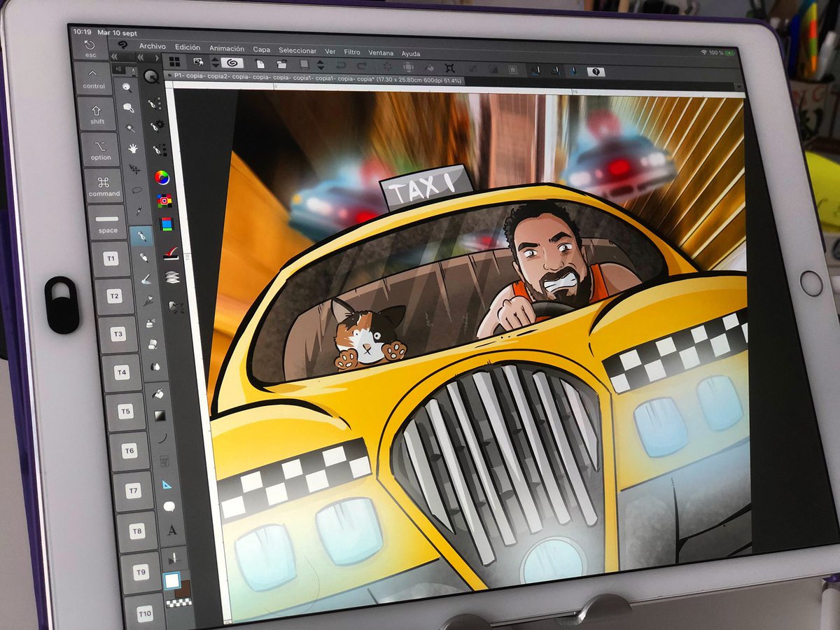Image resolution: width=840 pixels, height=630 pixels.
Task: Tap the control modifier key
Action: (93, 78)
